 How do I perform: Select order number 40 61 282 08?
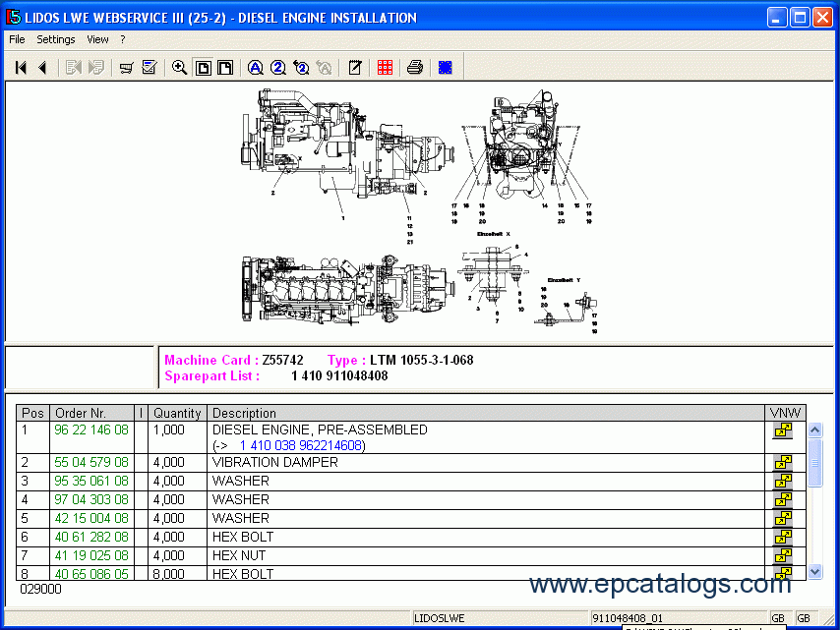tap(91, 537)
